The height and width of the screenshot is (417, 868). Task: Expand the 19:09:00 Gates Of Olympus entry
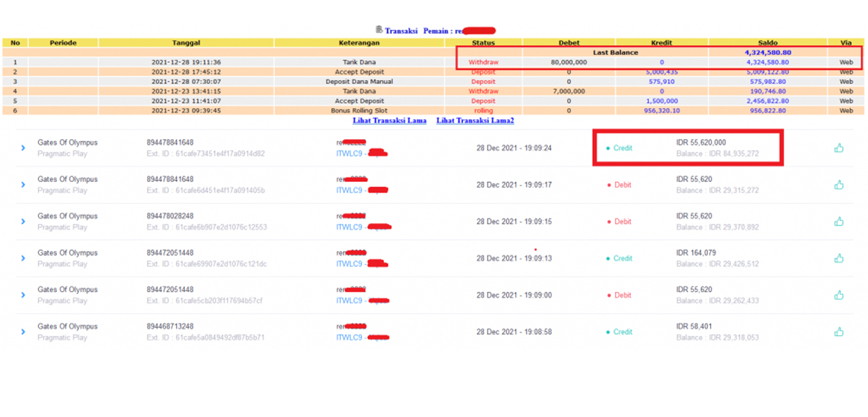(23, 295)
